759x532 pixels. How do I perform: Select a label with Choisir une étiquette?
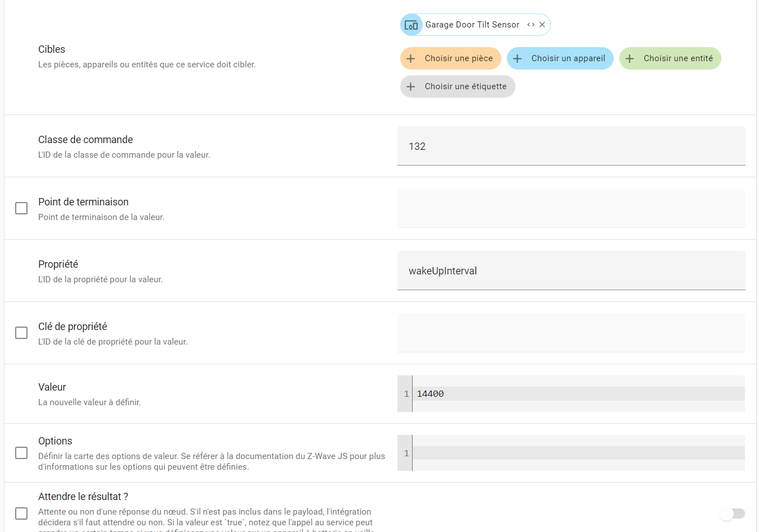click(x=458, y=86)
